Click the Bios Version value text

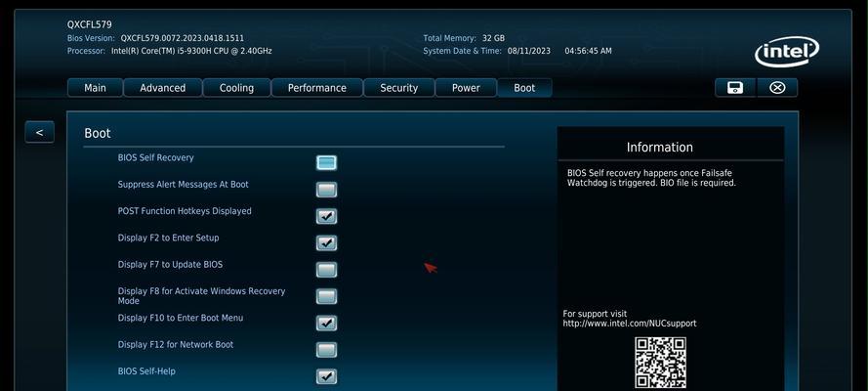183,38
